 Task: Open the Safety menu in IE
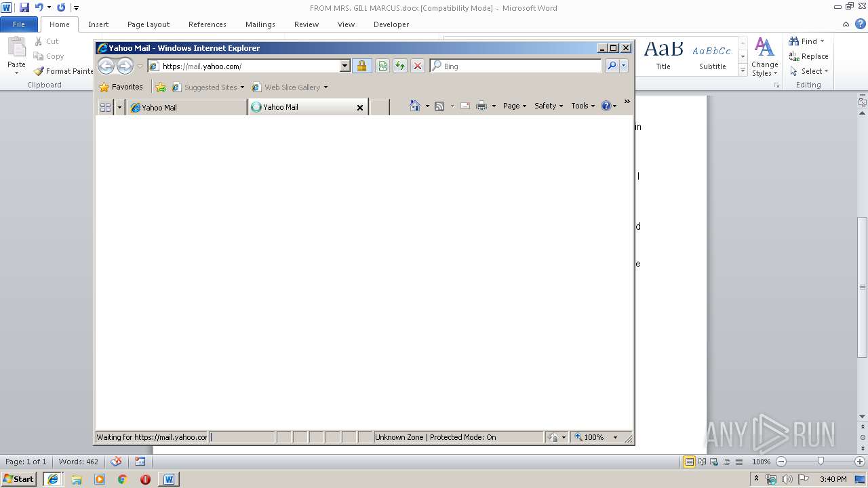point(549,106)
